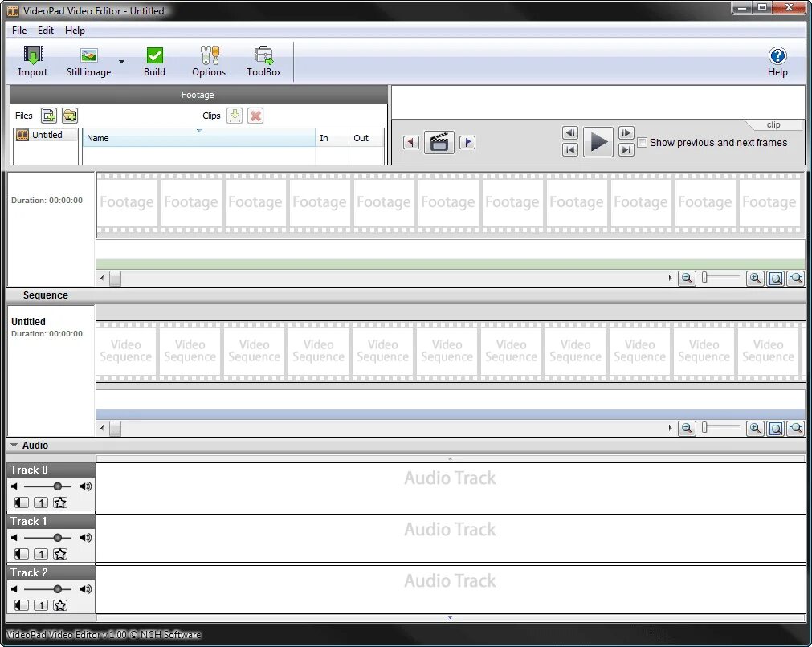Click the blue set out-point flag

tap(467, 142)
